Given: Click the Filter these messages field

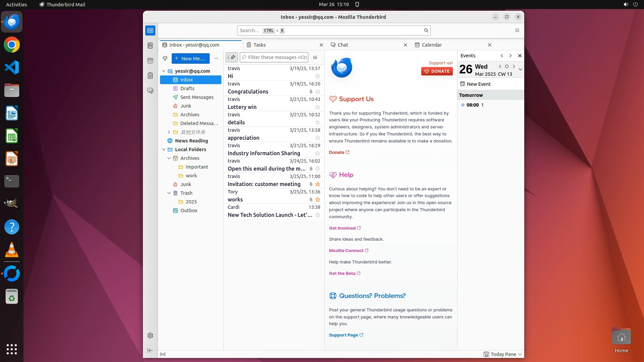Looking at the screenshot, I should (x=277, y=57).
